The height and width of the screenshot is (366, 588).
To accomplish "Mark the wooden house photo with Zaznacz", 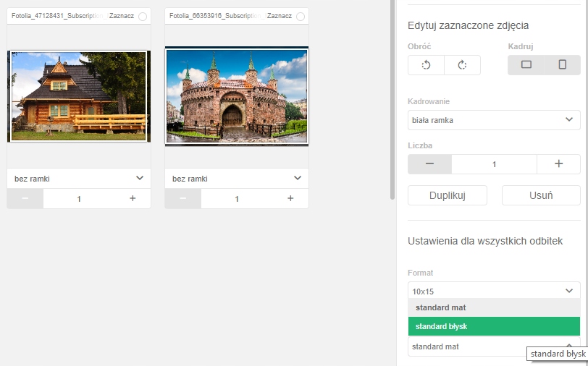I will pyautogui.click(x=142, y=16).
